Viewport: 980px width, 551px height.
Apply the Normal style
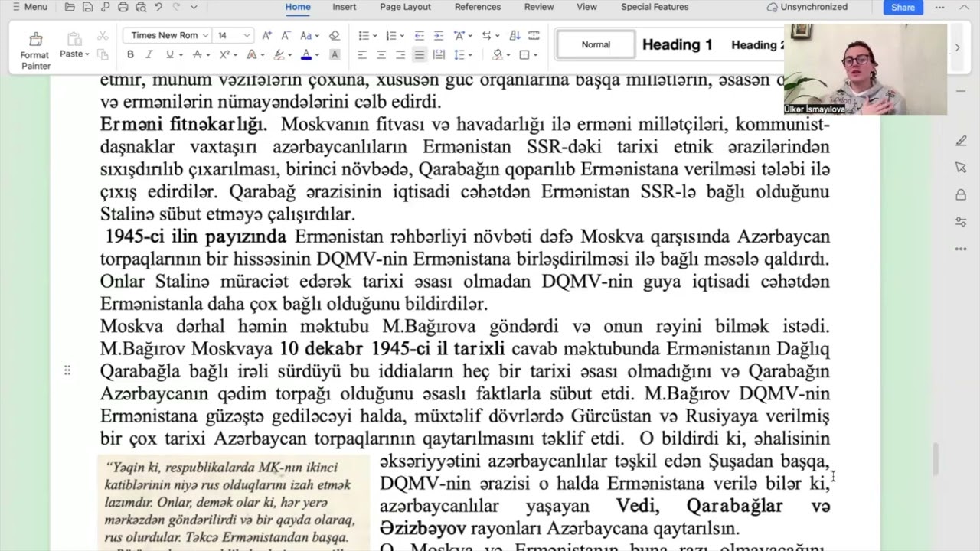[596, 44]
